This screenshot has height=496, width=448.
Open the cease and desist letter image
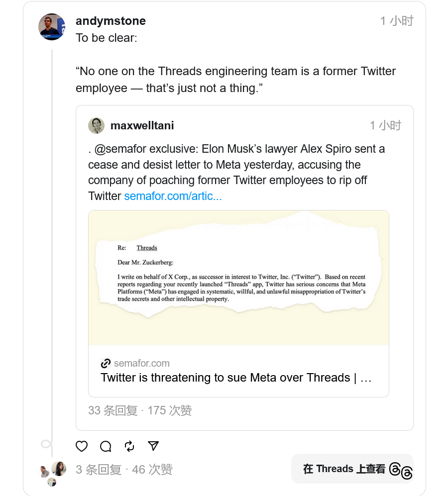tap(238, 278)
